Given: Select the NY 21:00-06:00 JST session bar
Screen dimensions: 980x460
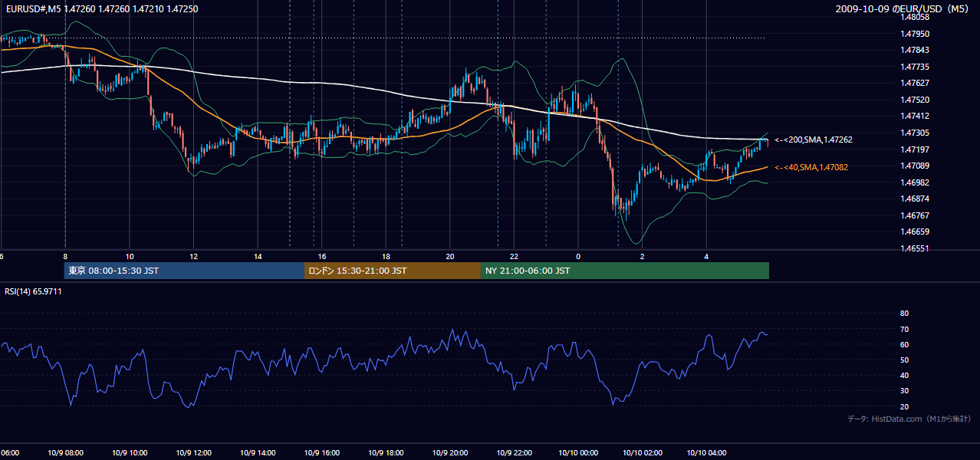Looking at the screenshot, I should point(625,271).
